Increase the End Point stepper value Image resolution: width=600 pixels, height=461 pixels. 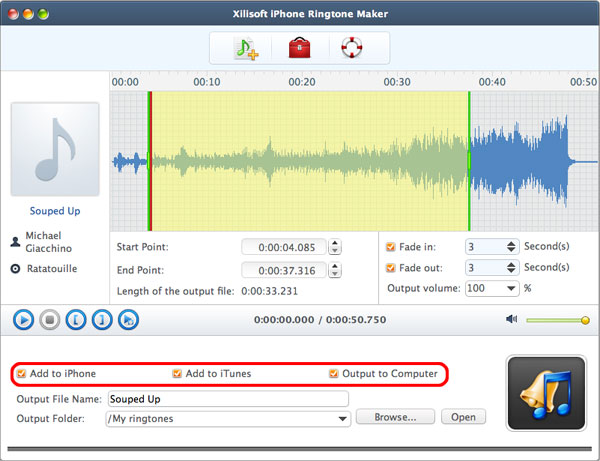[x=335, y=266]
